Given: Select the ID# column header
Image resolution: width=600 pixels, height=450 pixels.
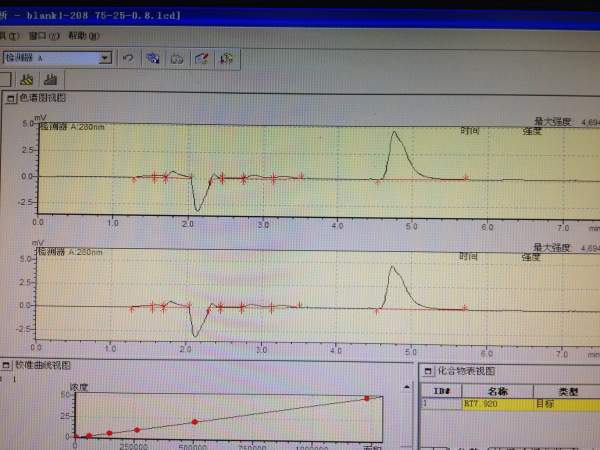Looking at the screenshot, I should 441,391.
